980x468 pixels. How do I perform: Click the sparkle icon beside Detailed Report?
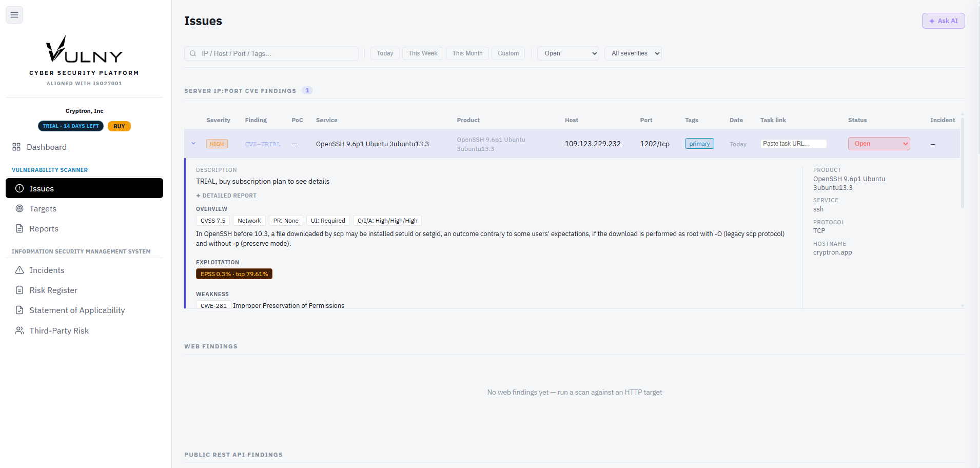tap(198, 196)
